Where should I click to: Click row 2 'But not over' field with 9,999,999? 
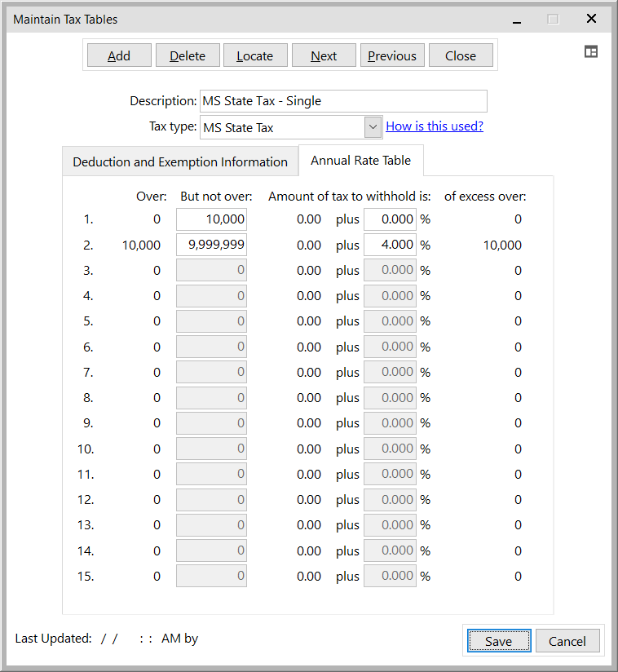(211, 245)
